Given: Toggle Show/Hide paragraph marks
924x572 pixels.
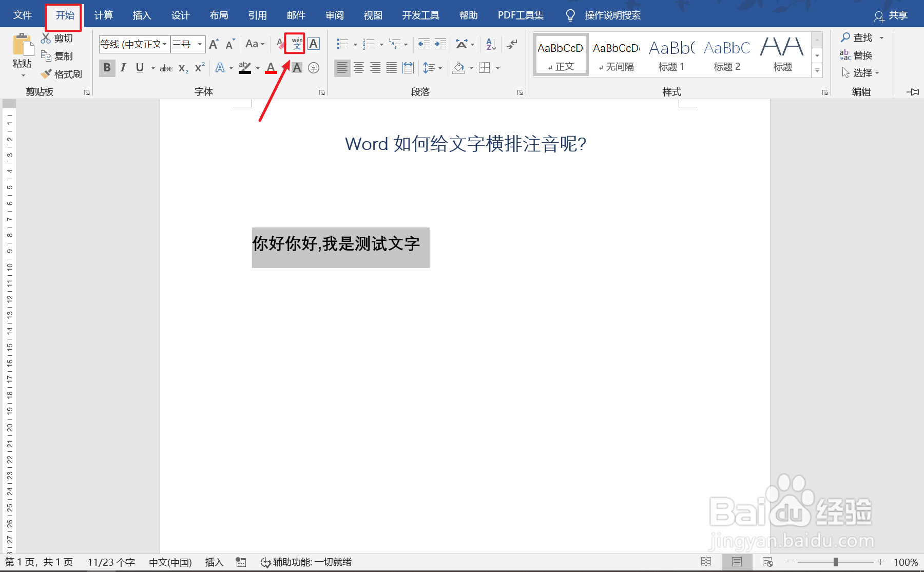Looking at the screenshot, I should click(x=512, y=44).
